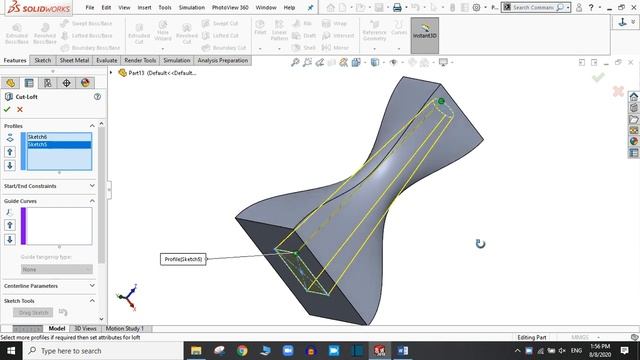
Task: Click the undo sketch drag icon
Action: tap(63, 312)
